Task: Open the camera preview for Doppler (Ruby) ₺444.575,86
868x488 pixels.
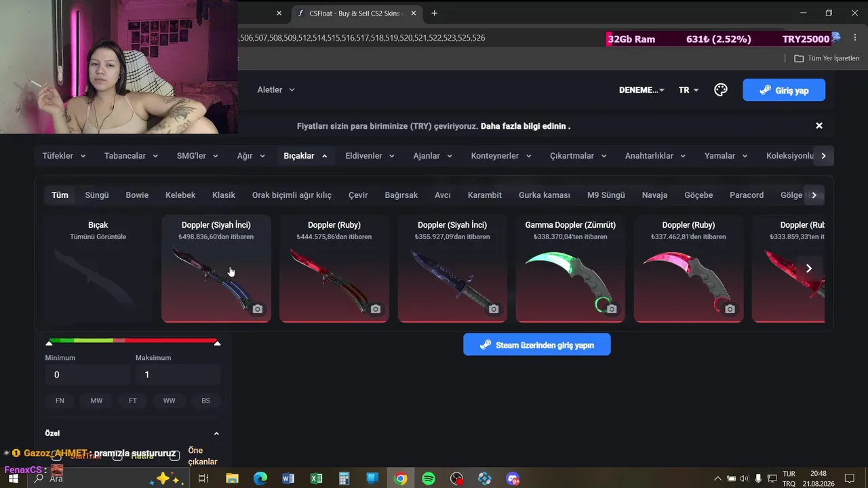Action: coord(376,309)
